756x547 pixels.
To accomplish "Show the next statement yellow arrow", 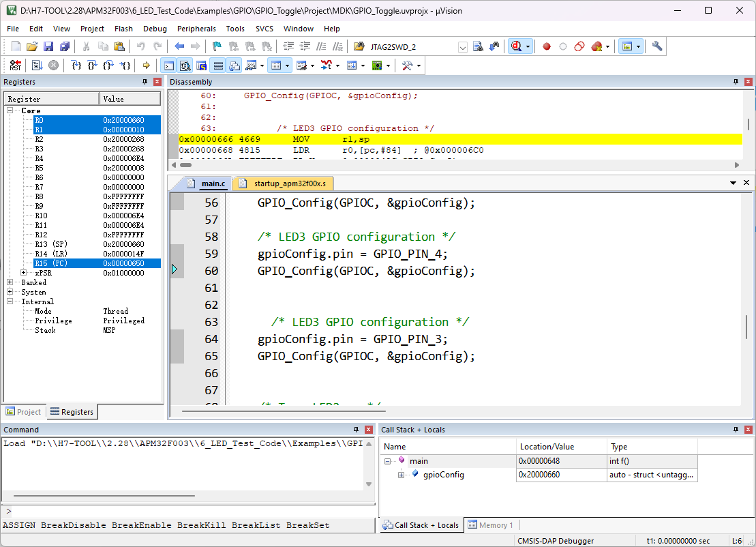I will click(x=147, y=65).
